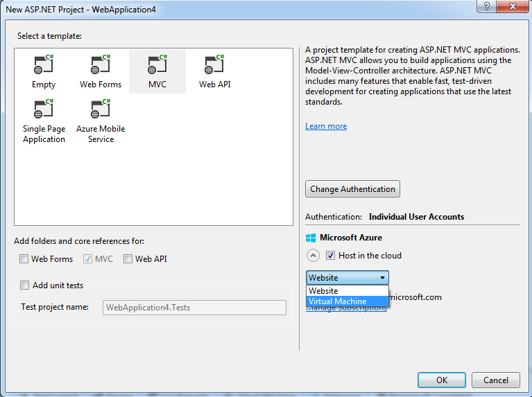Select the Empty project template icon
Image resolution: width=532 pixels, height=397 pixels.
pos(44,64)
